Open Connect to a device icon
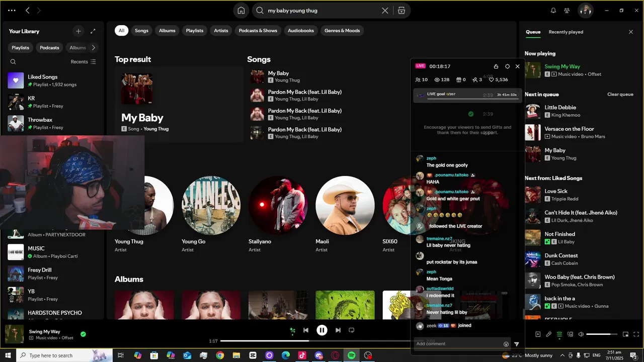 [571, 334]
